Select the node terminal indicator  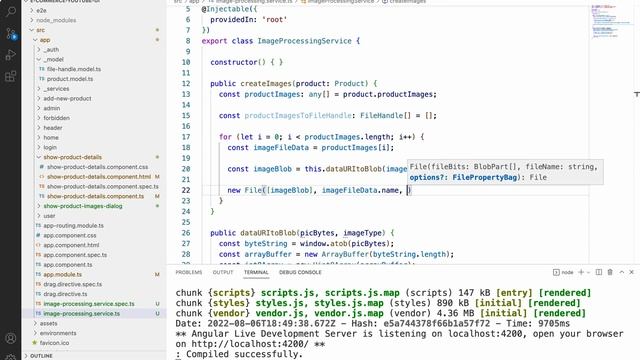point(563,272)
